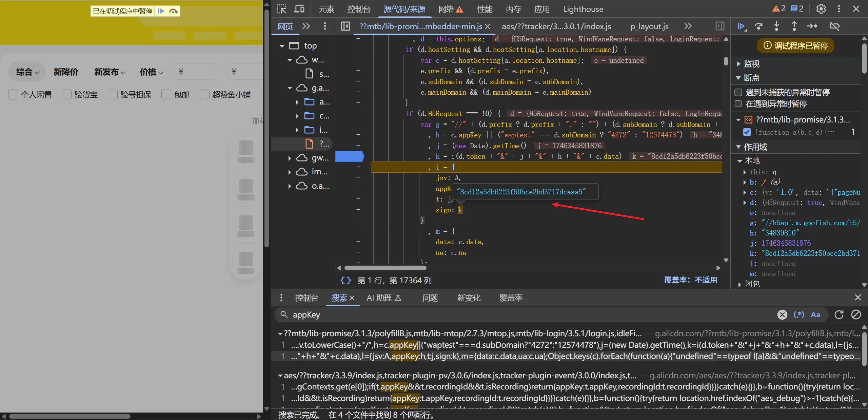This screenshot has height=420, width=868.
Task: Open DevTools settings gear
Action: tap(821, 9)
